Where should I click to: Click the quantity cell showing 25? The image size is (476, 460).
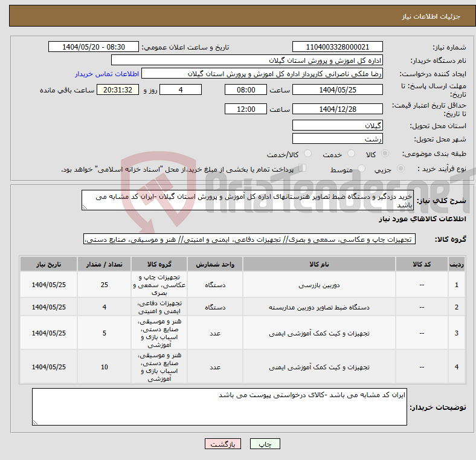click(104, 285)
